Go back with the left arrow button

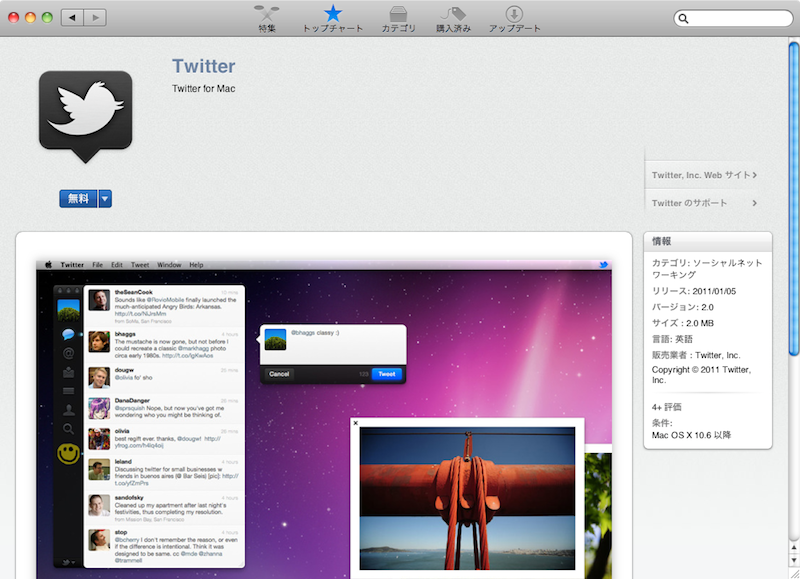click(72, 17)
